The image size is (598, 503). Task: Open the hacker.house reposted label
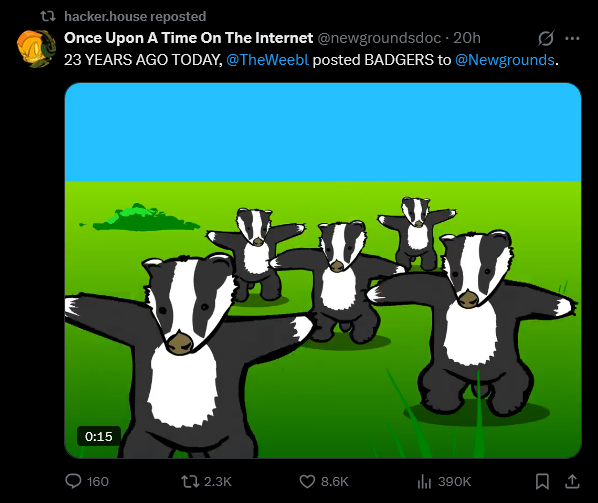(135, 16)
